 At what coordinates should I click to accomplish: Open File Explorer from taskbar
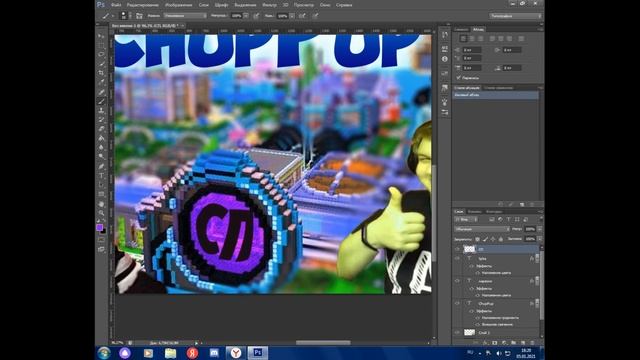[x=170, y=353]
